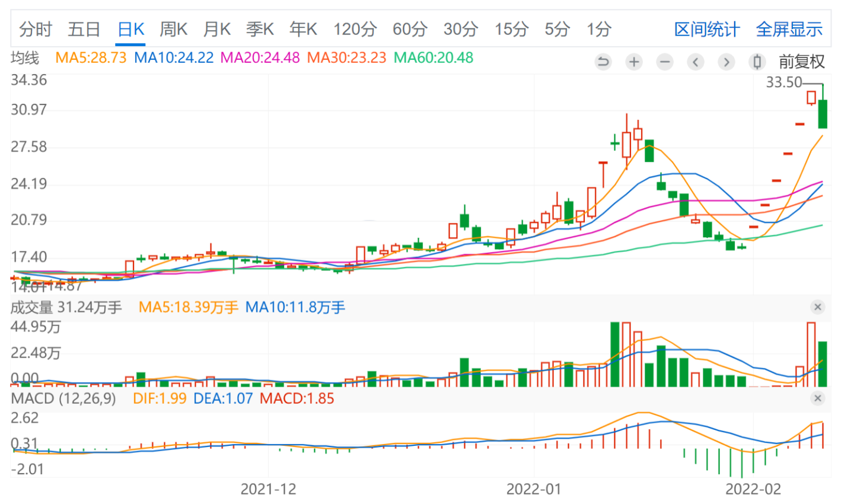
Task: Click the 27.58 price axis label
Action: click(29, 147)
